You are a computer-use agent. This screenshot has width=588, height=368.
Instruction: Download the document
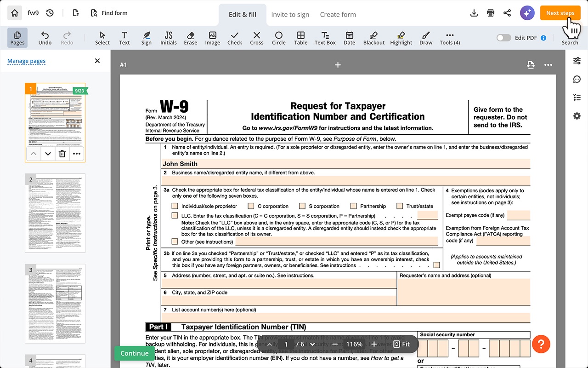tap(474, 13)
